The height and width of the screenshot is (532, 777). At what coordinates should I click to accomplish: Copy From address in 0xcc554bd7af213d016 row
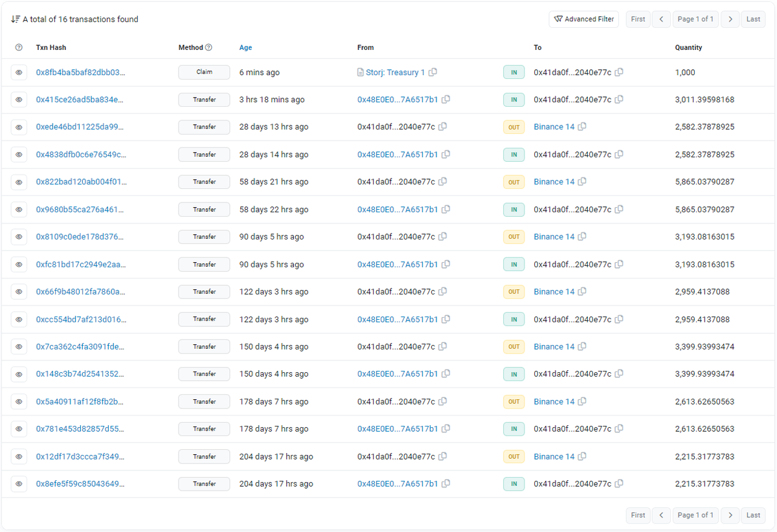pos(446,319)
